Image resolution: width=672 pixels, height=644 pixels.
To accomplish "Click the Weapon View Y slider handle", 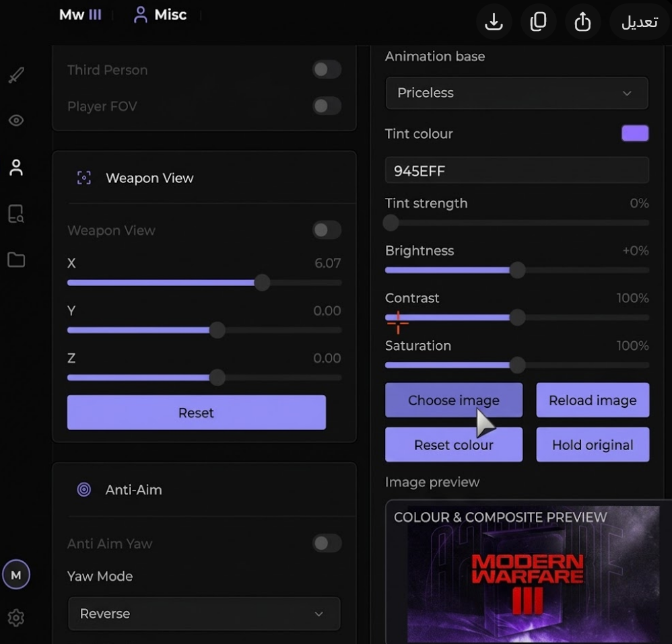I will click(x=217, y=330).
